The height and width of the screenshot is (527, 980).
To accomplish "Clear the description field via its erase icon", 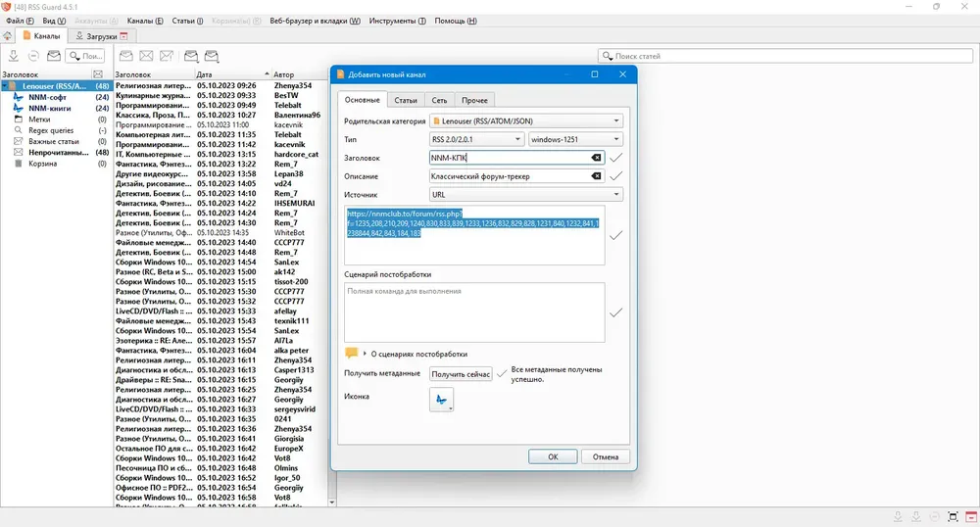I will tap(596, 176).
